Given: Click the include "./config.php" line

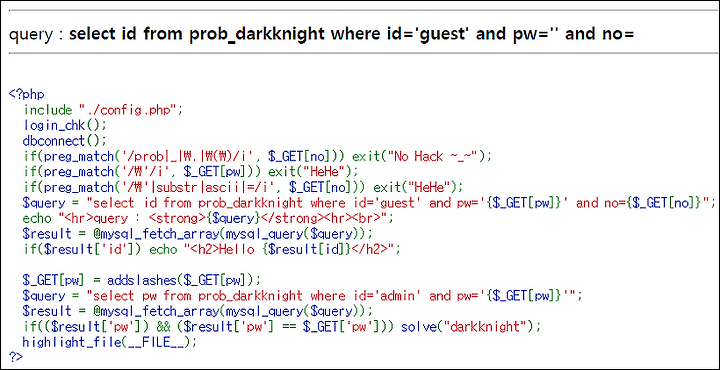Looking at the screenshot, I should pyautogui.click(x=103, y=110).
